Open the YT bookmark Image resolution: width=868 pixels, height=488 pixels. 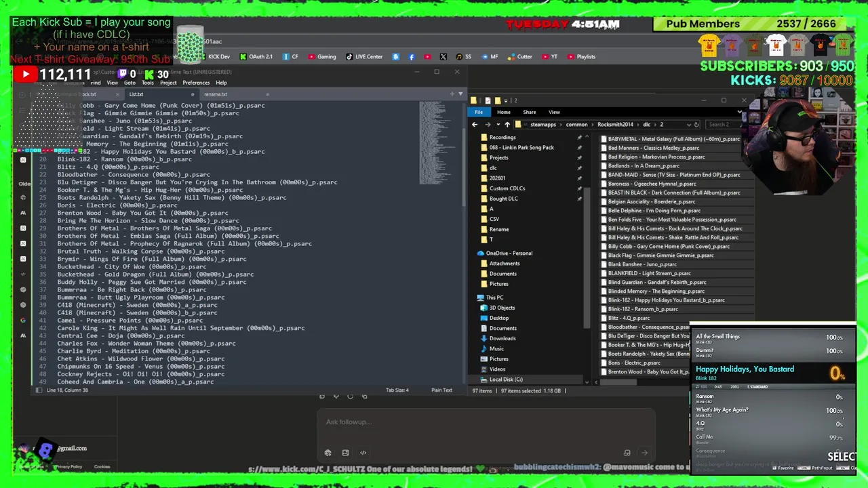(549, 57)
